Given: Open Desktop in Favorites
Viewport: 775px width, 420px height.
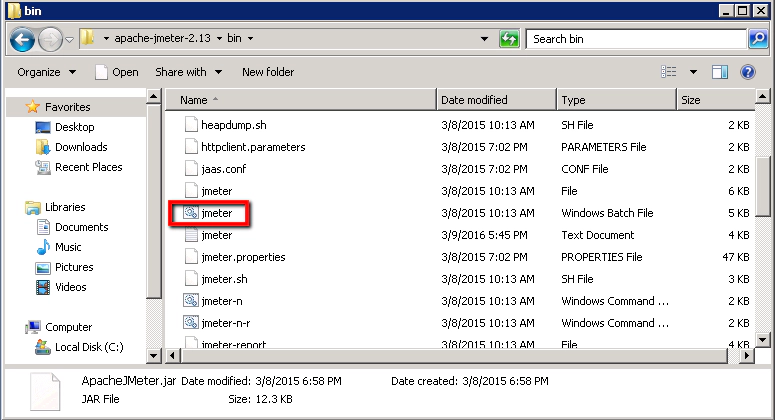Looking at the screenshot, I should click(75, 127).
